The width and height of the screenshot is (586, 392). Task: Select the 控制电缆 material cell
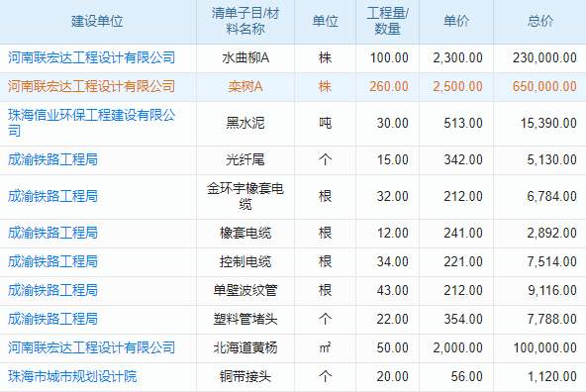pos(245,261)
